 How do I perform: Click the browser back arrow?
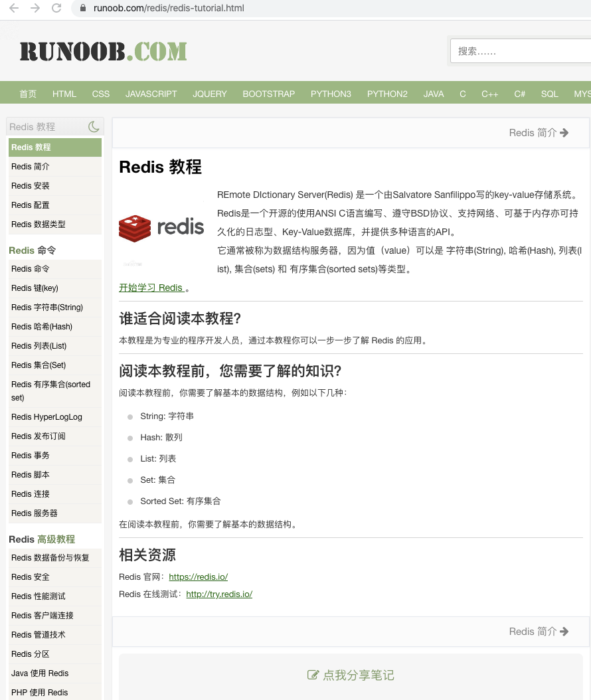(x=14, y=8)
